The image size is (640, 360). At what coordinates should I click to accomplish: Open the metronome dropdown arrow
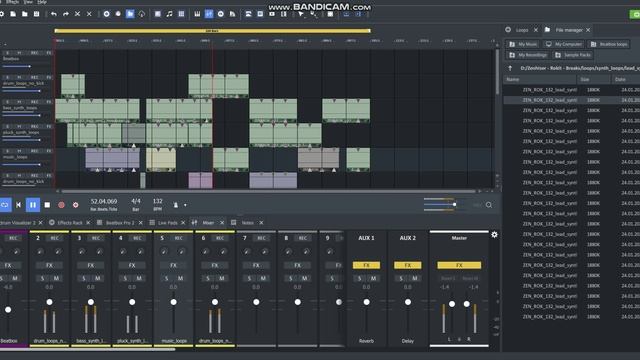tap(185, 205)
